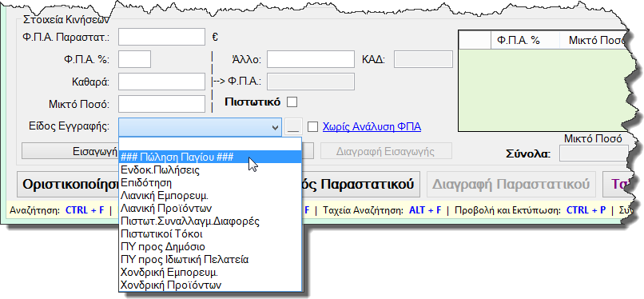Select '### Πώληση Παγίου ###' from dropdown list

pos(210,157)
